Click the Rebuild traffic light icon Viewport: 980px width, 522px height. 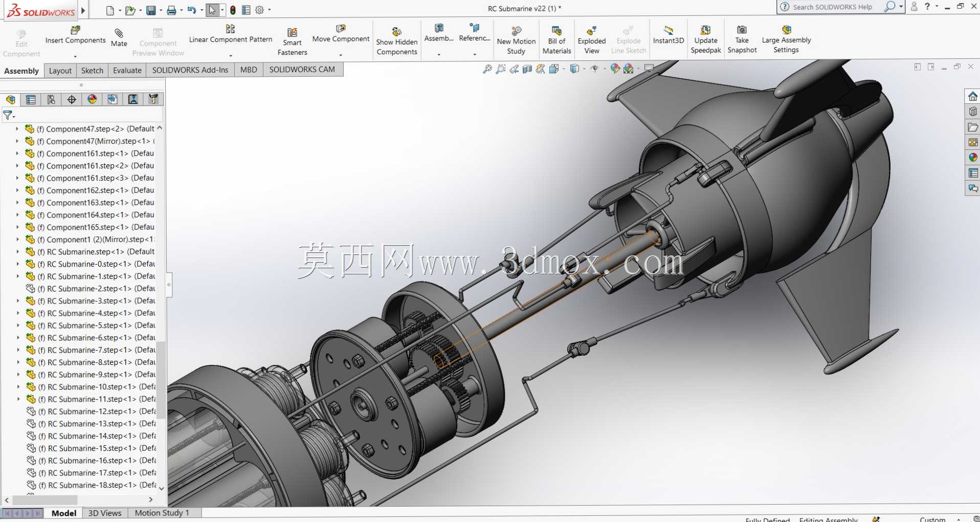tap(233, 10)
